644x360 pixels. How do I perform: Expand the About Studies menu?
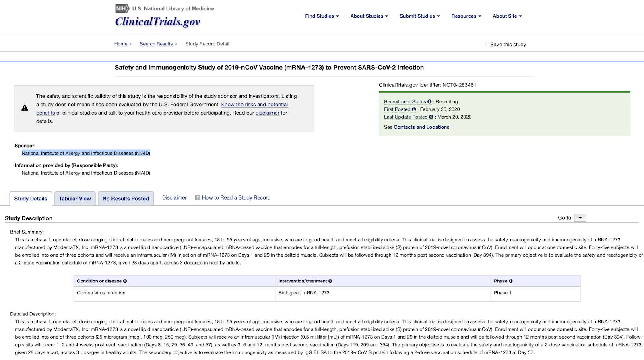[369, 16]
